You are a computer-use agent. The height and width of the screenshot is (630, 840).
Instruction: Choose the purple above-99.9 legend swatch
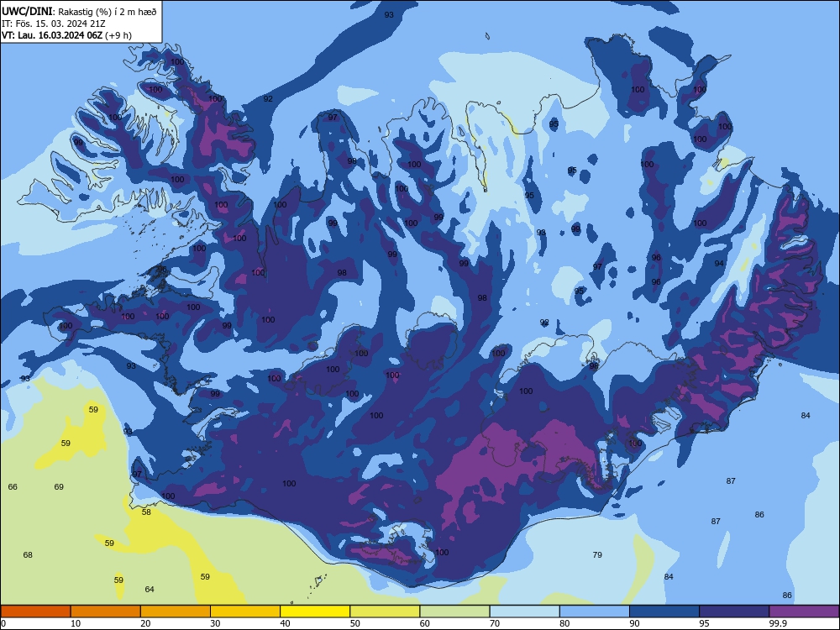(804, 612)
